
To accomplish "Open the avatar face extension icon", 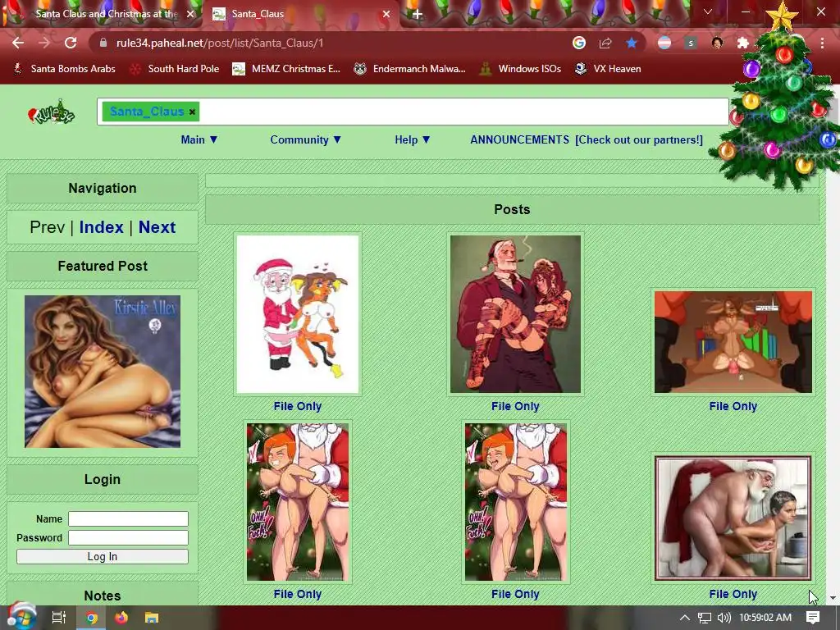I will coord(717,43).
